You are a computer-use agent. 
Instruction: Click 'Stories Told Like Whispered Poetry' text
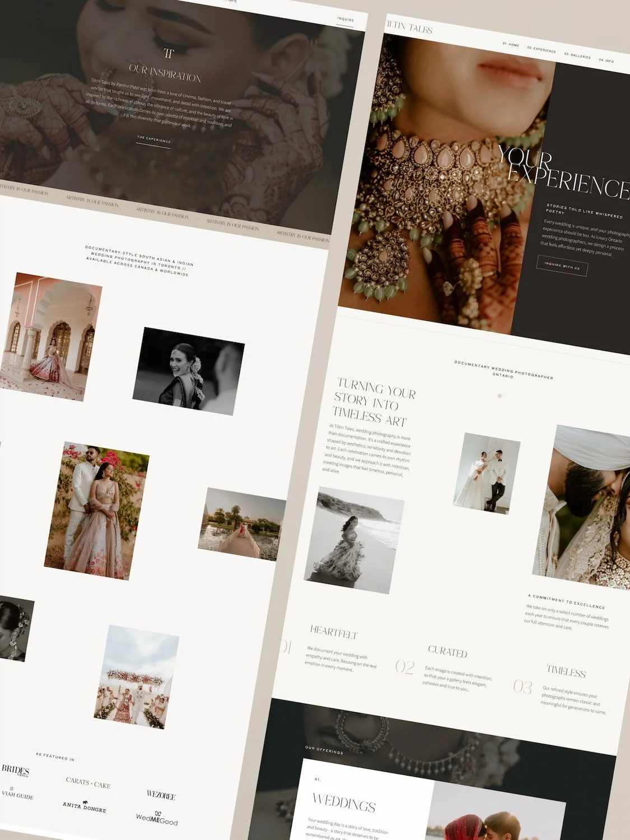click(584, 212)
